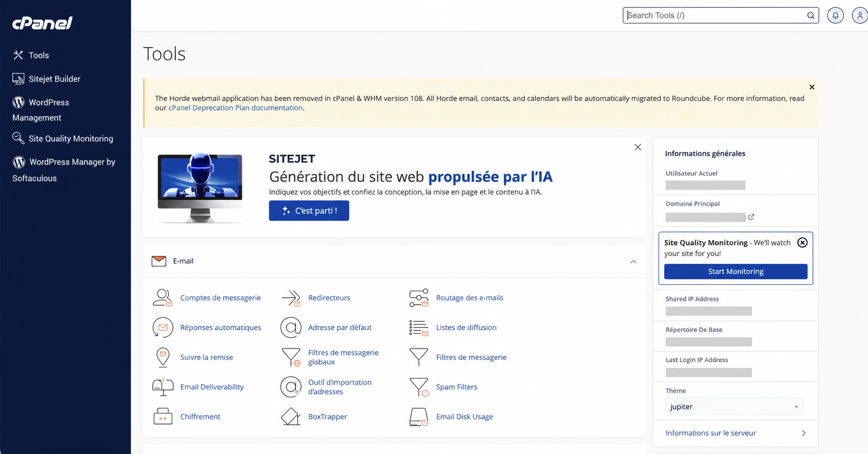This screenshot has height=454, width=868.
Task: Open WordPress Management sidebar item
Action: pos(41,110)
